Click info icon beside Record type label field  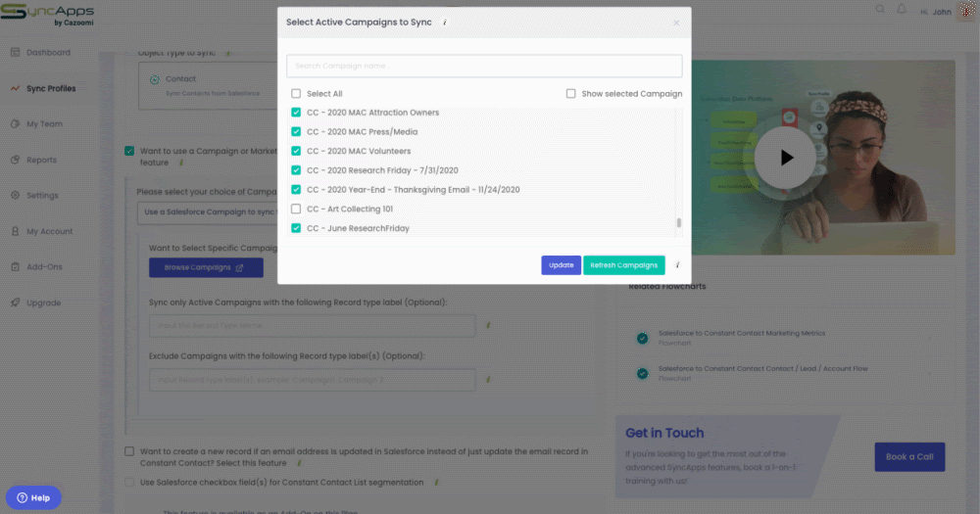tap(488, 325)
